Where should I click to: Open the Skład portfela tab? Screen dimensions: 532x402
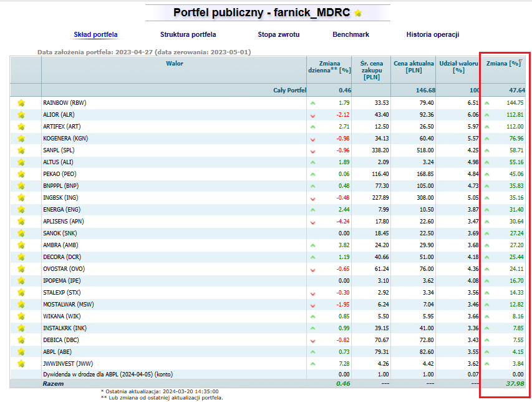(95, 34)
